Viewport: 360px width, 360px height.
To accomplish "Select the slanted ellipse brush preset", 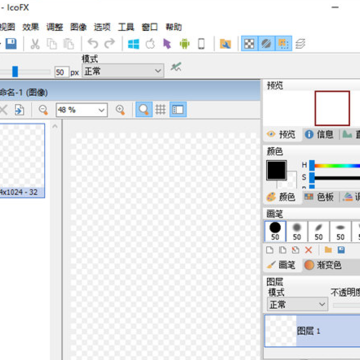I will click(319, 231).
